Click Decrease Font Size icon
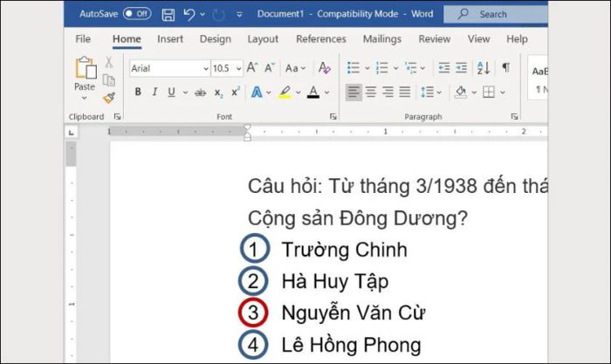The height and width of the screenshot is (364, 611). [270, 68]
